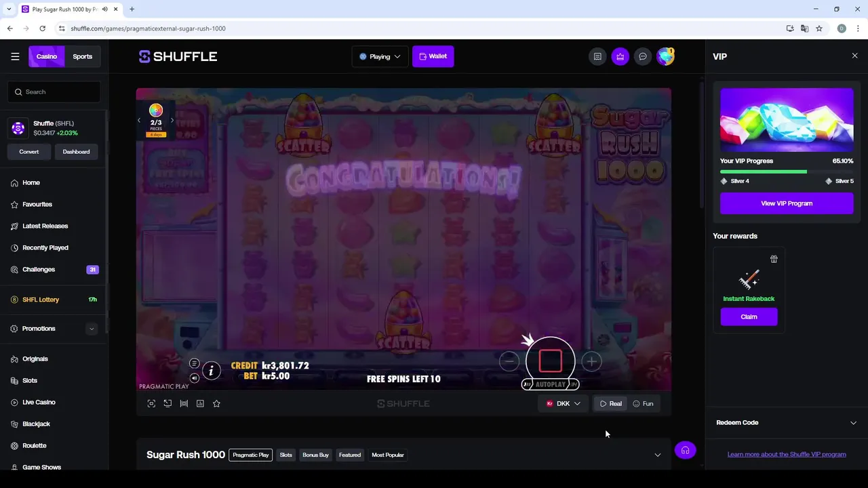Claim the Instant Rakeback reward
Viewport: 868px width, 488px height.
(x=749, y=317)
